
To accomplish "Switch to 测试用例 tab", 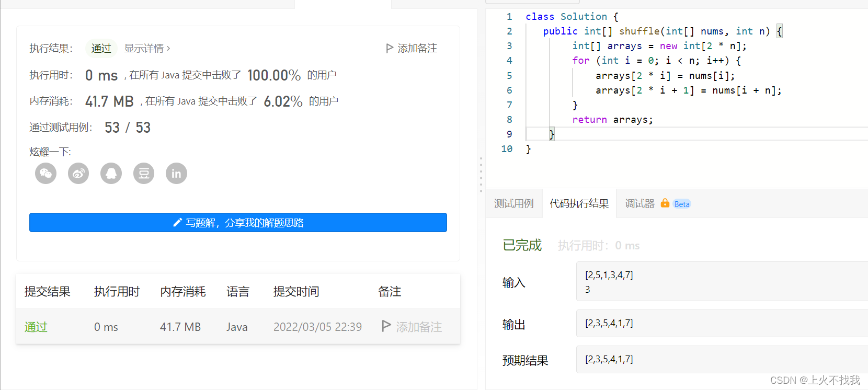I will (x=514, y=203).
